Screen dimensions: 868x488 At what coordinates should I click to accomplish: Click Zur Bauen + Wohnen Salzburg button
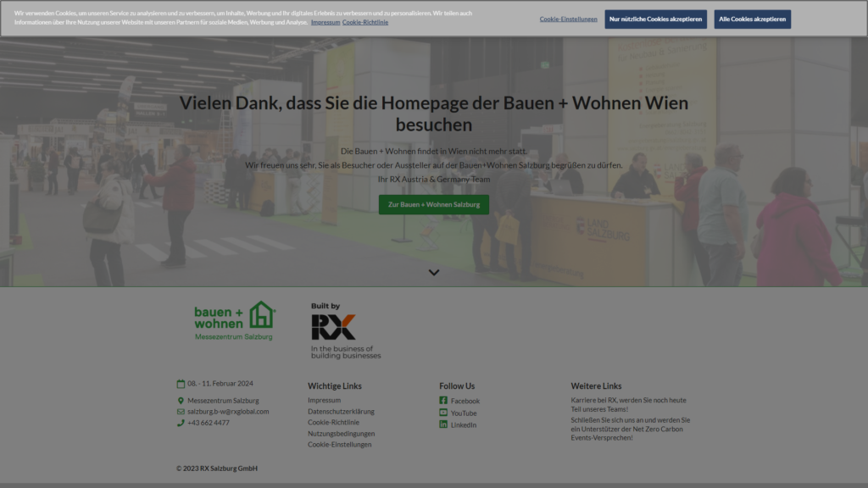(433, 205)
